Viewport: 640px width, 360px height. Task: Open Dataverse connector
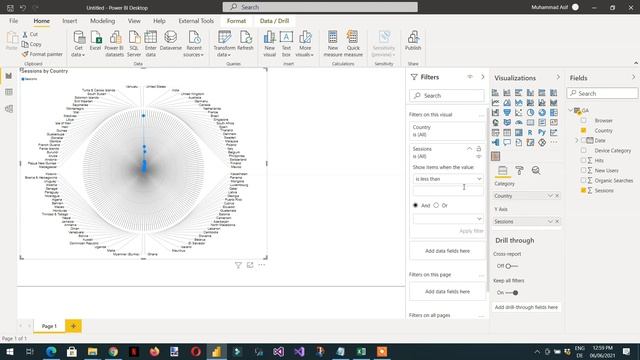pos(171,41)
